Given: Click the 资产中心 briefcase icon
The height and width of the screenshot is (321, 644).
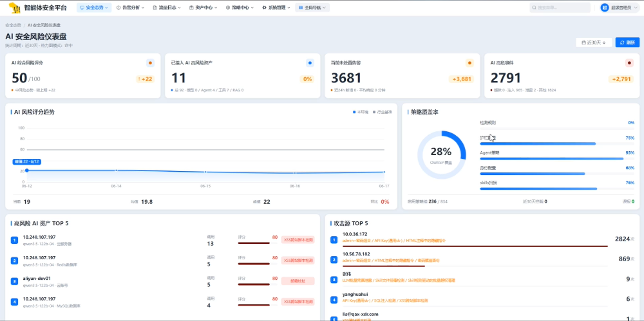Looking at the screenshot, I should (191, 8).
